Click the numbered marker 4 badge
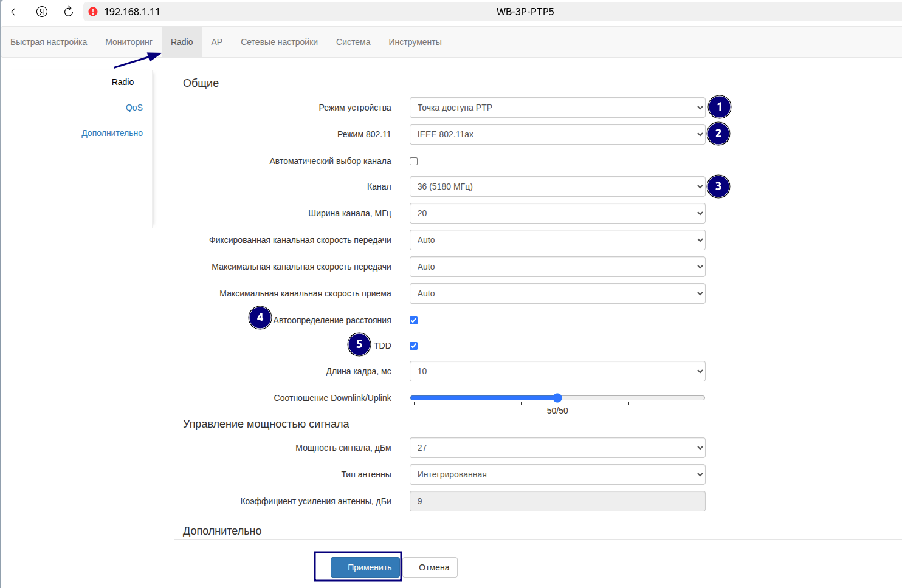The width and height of the screenshot is (902, 588). [260, 317]
